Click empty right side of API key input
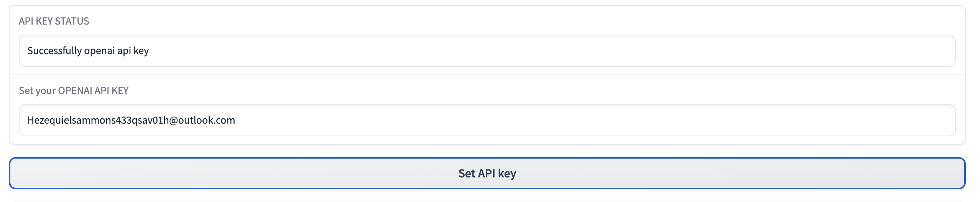980x202 pixels. tap(690, 120)
